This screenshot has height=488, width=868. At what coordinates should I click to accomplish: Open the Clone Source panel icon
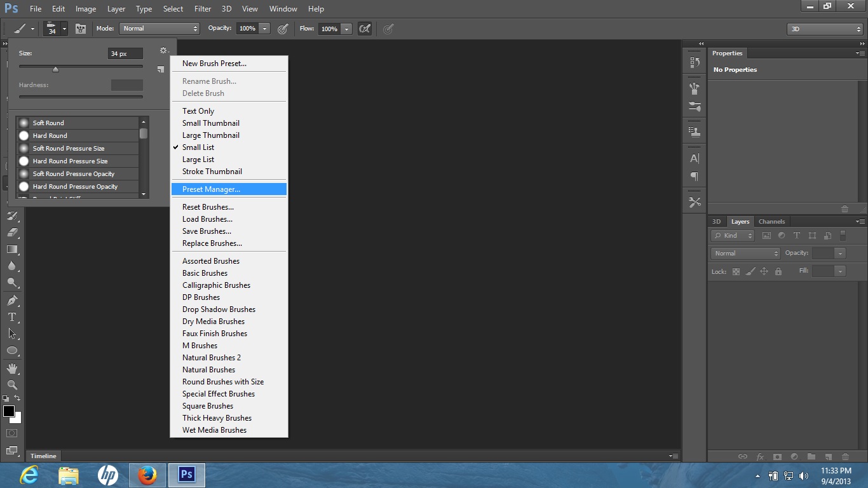(695, 132)
